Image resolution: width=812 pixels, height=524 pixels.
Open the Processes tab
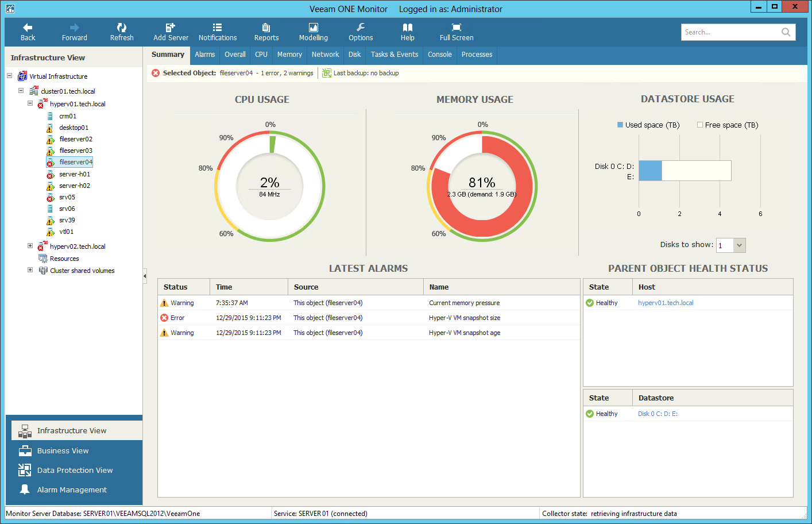[x=477, y=55]
